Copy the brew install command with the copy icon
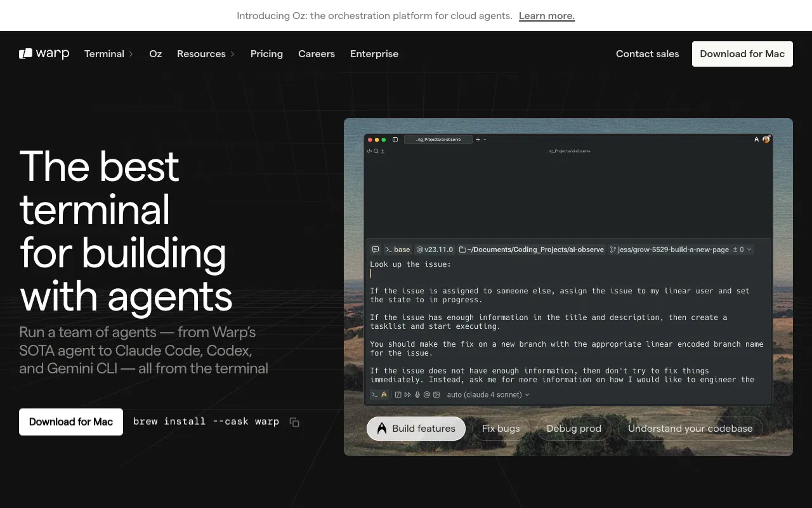 tap(294, 422)
